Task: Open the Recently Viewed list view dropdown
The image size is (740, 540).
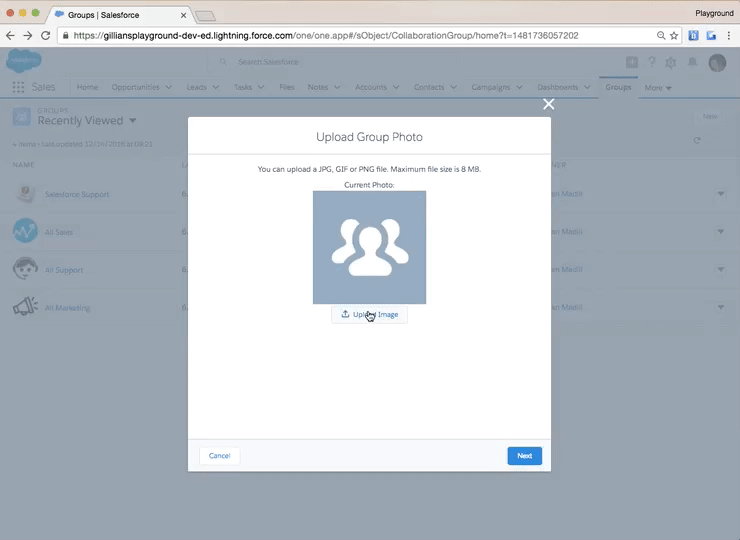Action: (133, 121)
